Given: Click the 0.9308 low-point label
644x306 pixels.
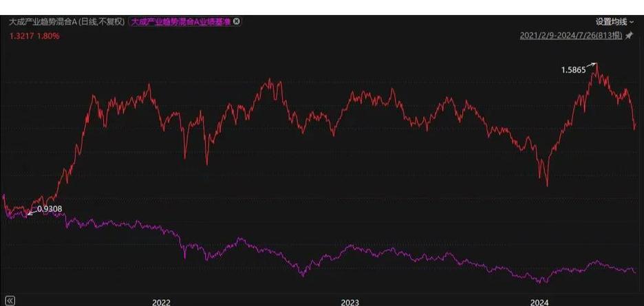Looking at the screenshot, I should (49, 208).
